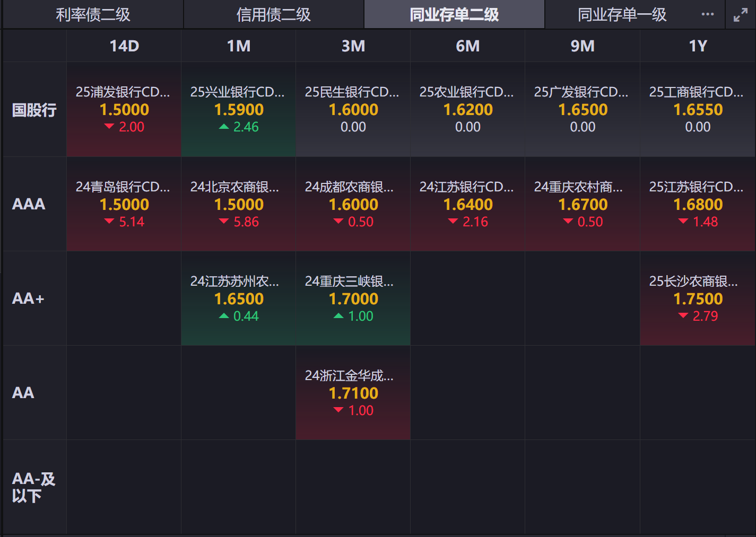Select the AA-及以下 row label
This screenshot has height=537, width=756.
coord(33,487)
